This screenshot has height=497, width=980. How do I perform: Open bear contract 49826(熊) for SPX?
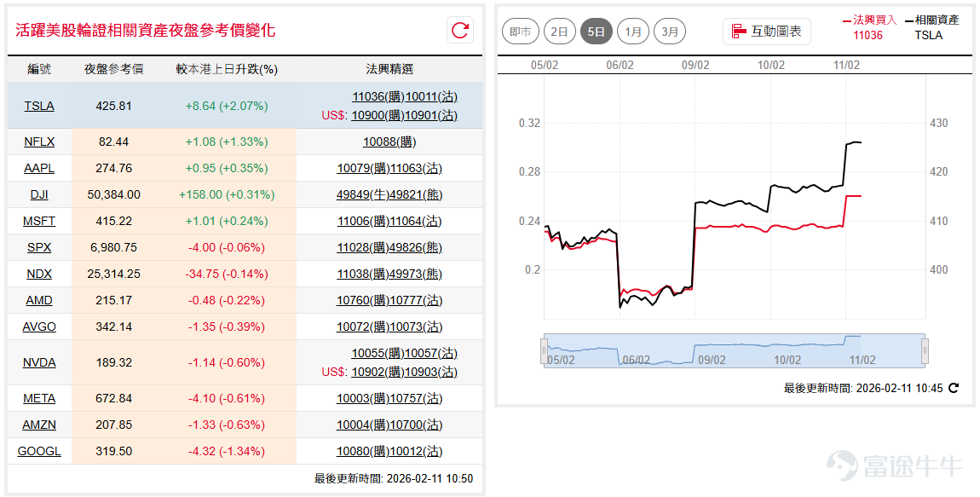point(416,247)
